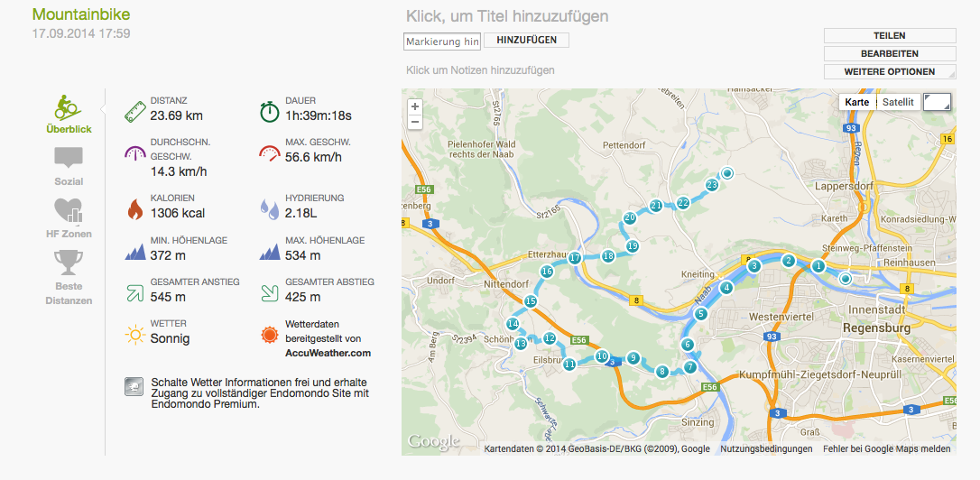Open the Nutzungsbedingungen map link

coord(766,448)
